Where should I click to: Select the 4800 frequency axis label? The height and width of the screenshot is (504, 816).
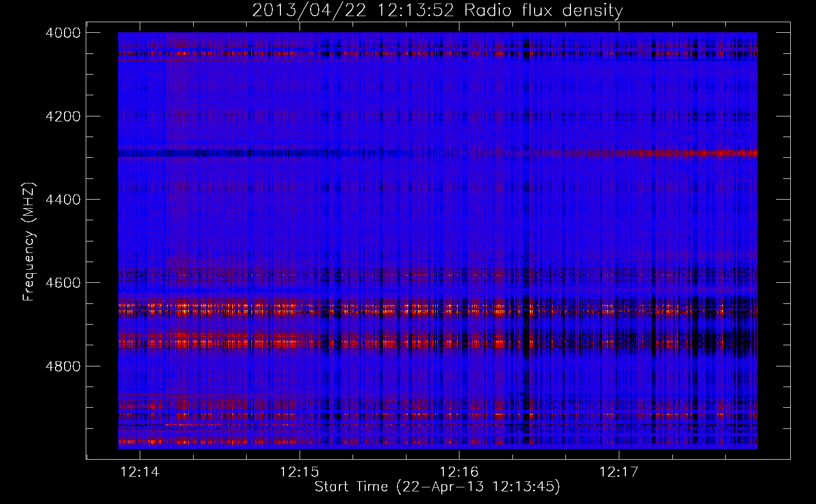(x=63, y=366)
